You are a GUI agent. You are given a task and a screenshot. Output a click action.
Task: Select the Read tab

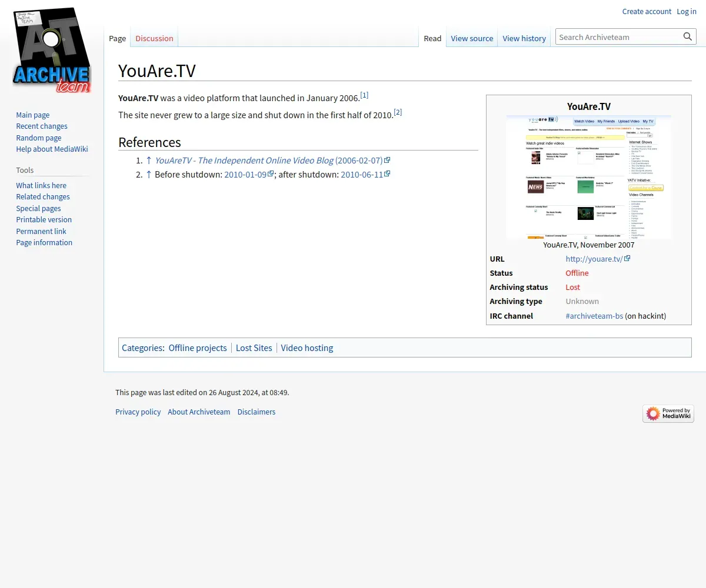pyautogui.click(x=432, y=38)
